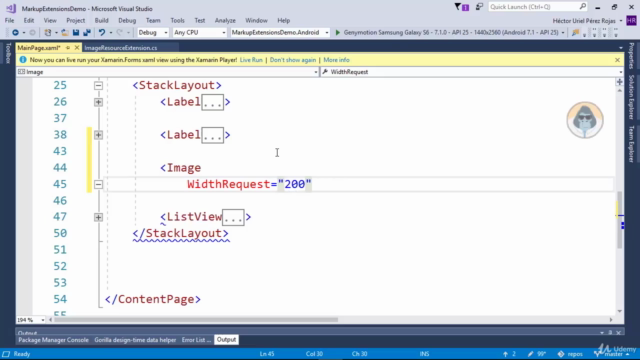The width and height of the screenshot is (640, 360).
Task: Open the Debug configuration dropdown
Action: 153,33
